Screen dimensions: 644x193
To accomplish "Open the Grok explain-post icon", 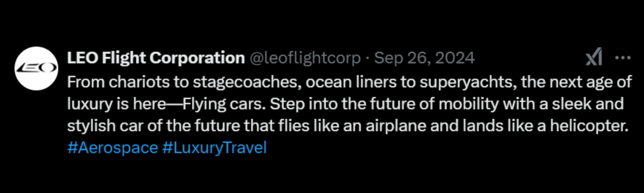I will pyautogui.click(x=593, y=57).
